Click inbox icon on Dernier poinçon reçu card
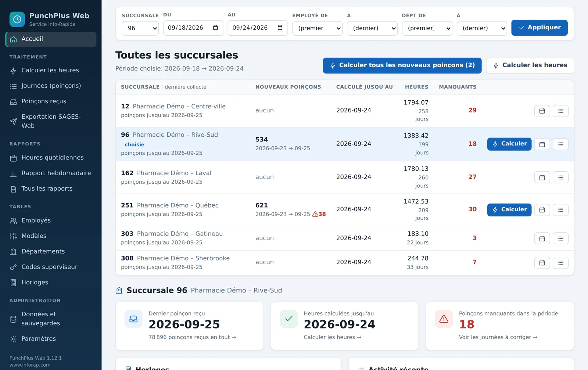This screenshot has height=370, width=588. click(133, 319)
